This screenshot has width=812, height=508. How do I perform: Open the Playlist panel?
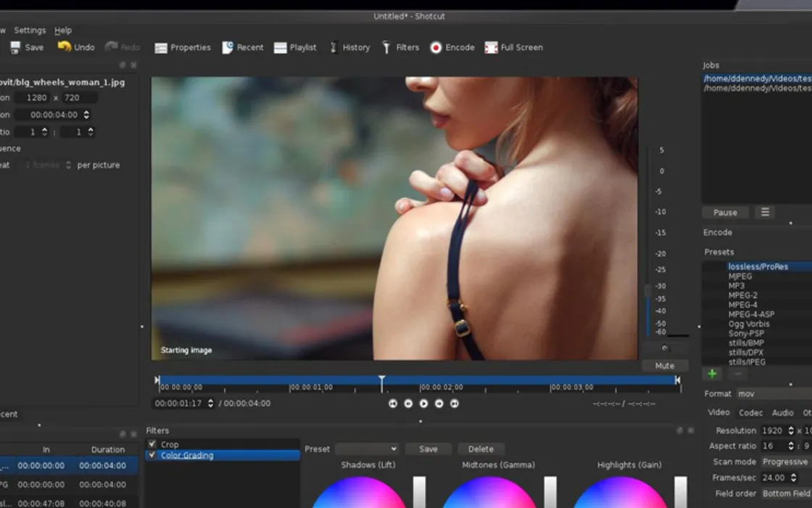pyautogui.click(x=294, y=48)
